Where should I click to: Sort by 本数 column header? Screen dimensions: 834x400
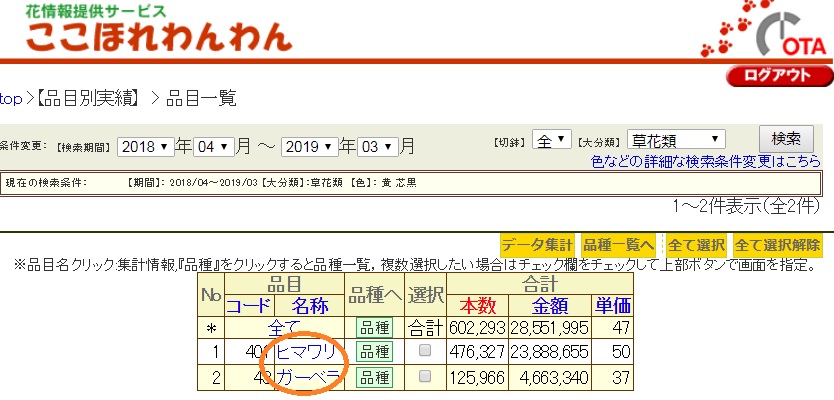pyautogui.click(x=478, y=306)
